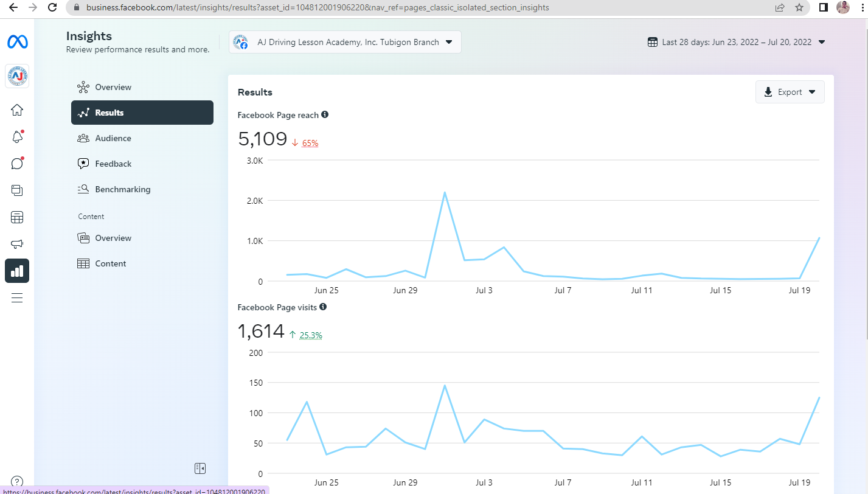
Task: Collapse the navigation panel icon
Action: pos(200,468)
